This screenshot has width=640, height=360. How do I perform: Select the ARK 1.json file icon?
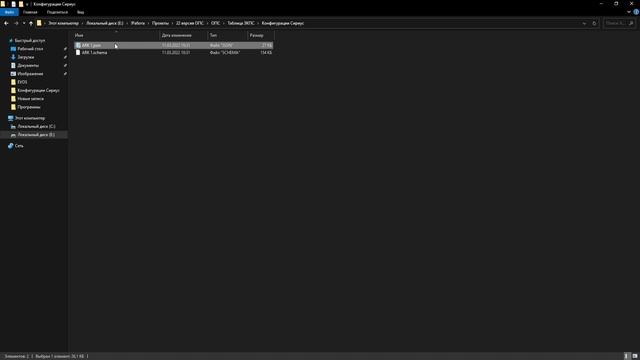78,45
